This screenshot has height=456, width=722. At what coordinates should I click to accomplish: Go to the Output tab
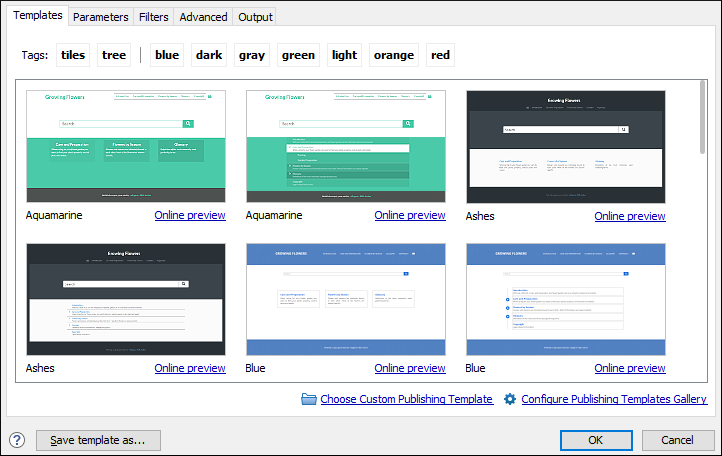tap(255, 17)
